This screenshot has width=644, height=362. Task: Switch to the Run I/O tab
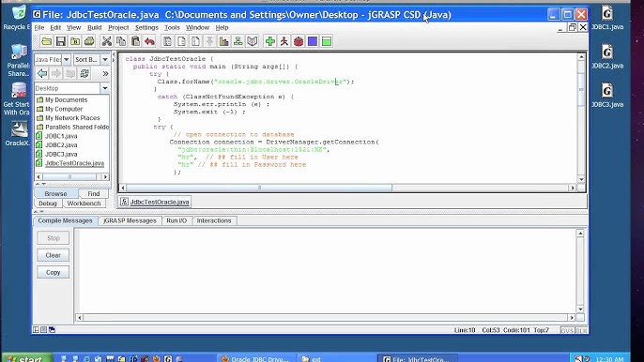[x=176, y=220]
